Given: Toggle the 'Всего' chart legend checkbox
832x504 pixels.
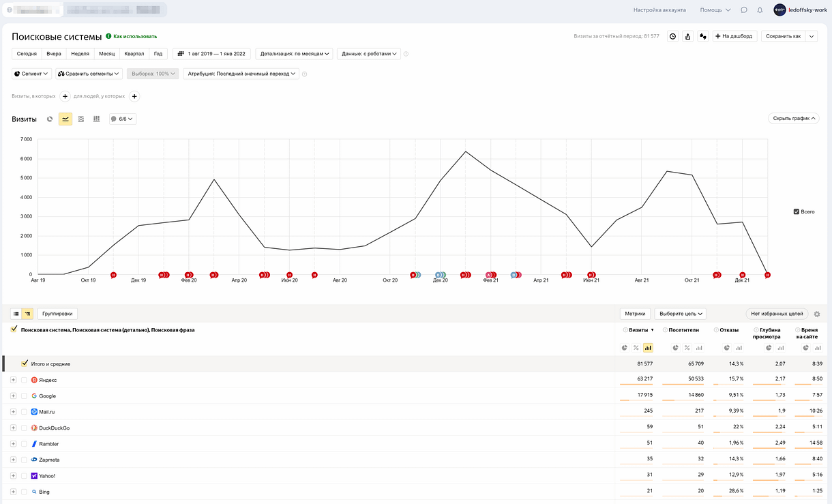Looking at the screenshot, I should click(x=797, y=212).
